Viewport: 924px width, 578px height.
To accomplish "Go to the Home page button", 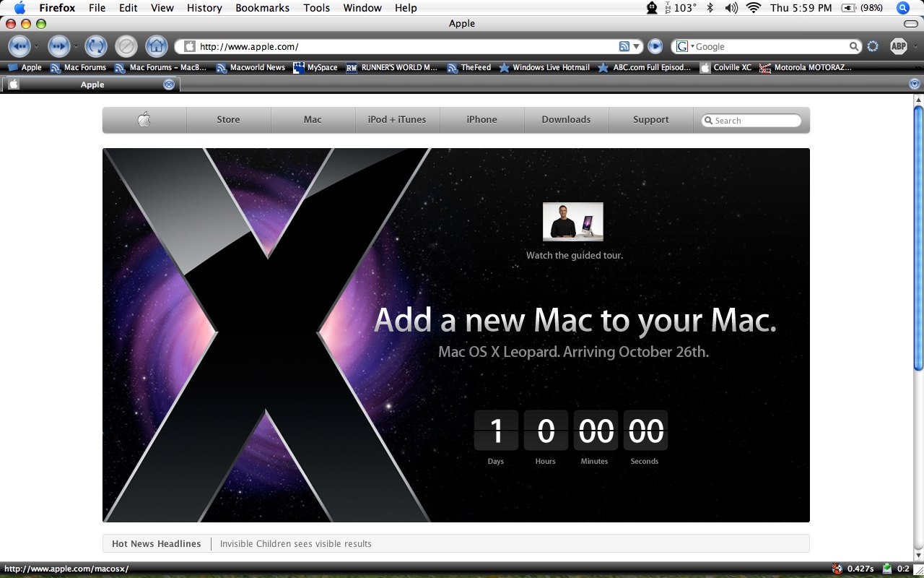I will coord(156,46).
